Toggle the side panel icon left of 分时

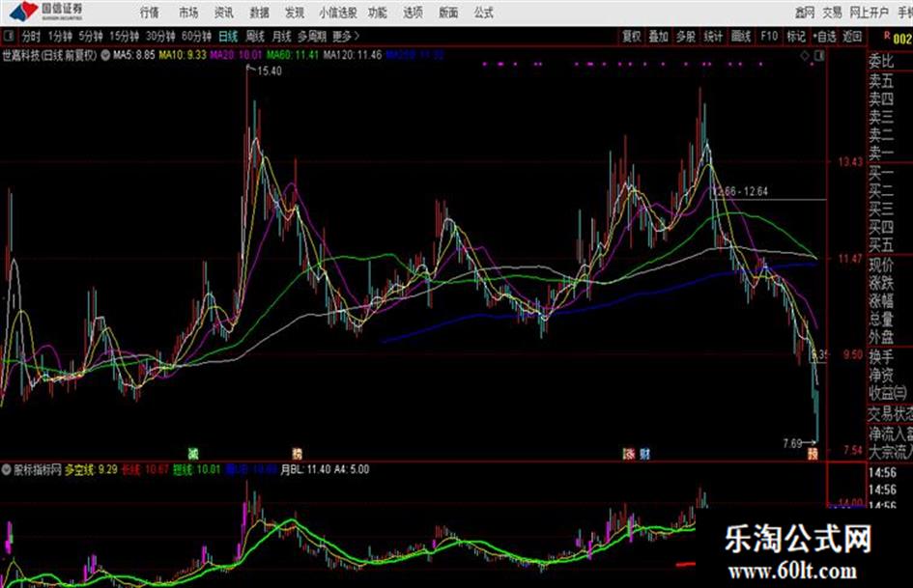pyautogui.click(x=9, y=36)
